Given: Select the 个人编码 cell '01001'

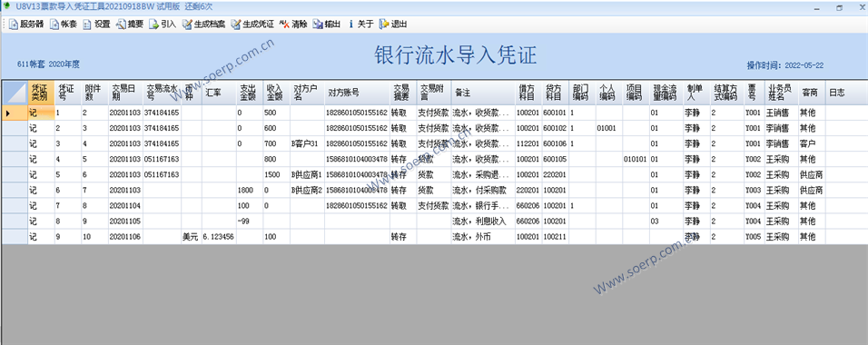Looking at the screenshot, I should pos(609,128).
